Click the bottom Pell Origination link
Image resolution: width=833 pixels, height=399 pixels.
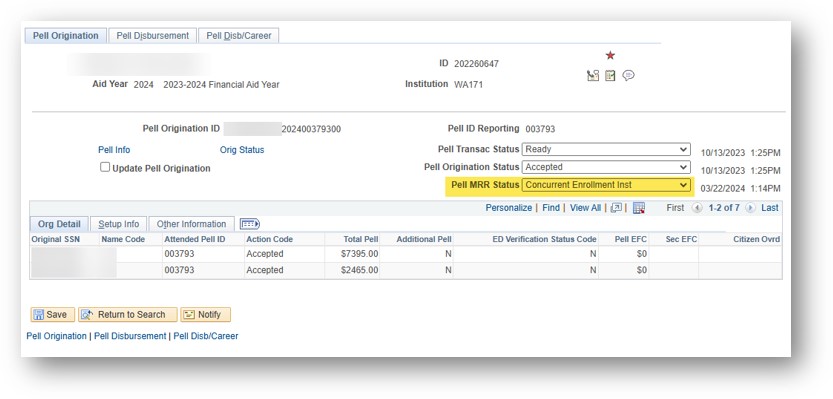tap(56, 336)
